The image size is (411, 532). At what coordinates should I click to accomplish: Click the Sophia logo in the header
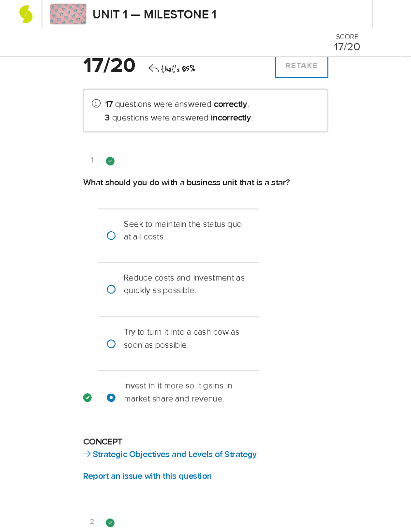click(24, 14)
